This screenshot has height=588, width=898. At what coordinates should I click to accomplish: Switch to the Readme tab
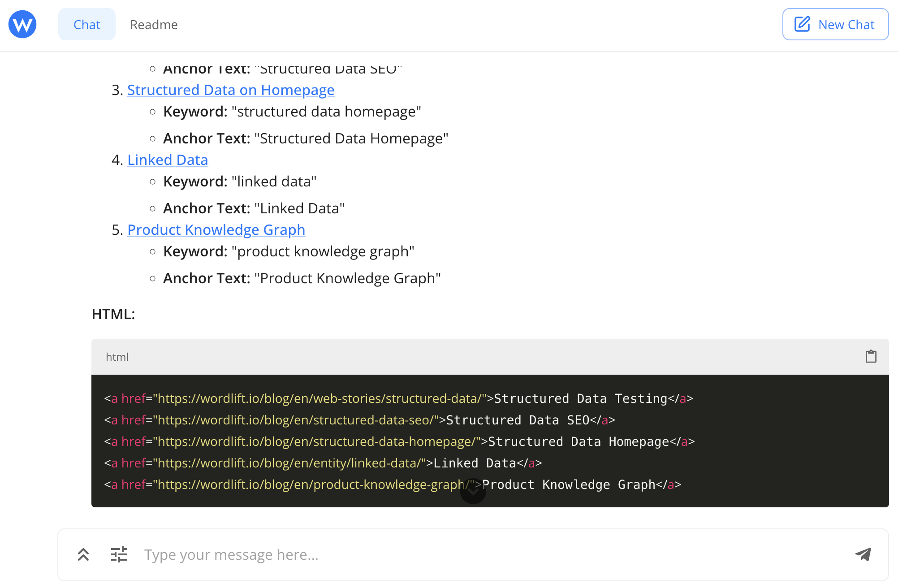[154, 24]
